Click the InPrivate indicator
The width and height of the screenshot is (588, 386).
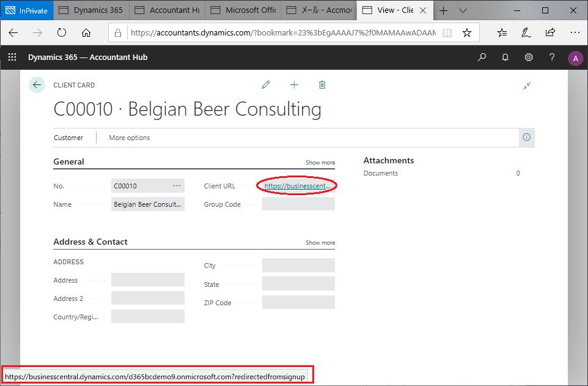pyautogui.click(x=27, y=10)
